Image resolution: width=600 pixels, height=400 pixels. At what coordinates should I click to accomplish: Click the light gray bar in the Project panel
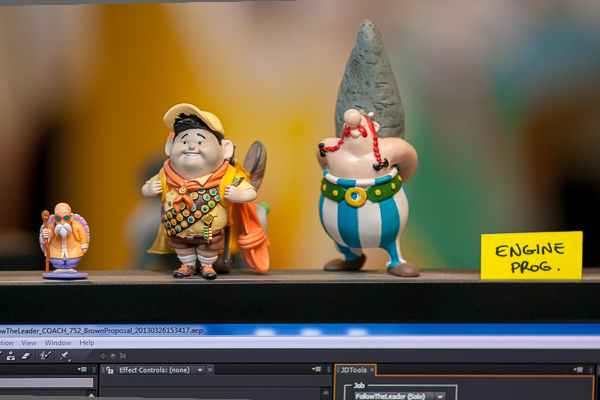(x=47, y=382)
